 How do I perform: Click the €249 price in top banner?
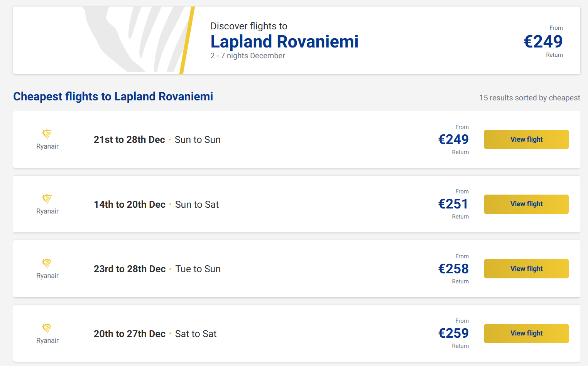point(543,41)
